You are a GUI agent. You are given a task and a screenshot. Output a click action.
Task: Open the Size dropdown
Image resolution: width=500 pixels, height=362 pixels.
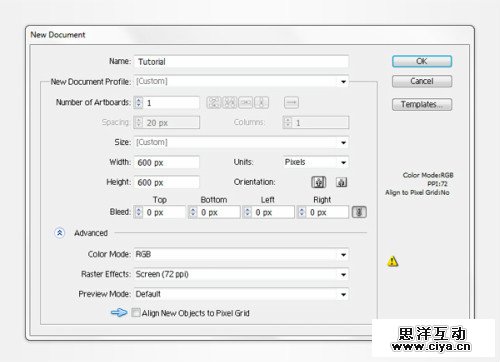(241, 142)
